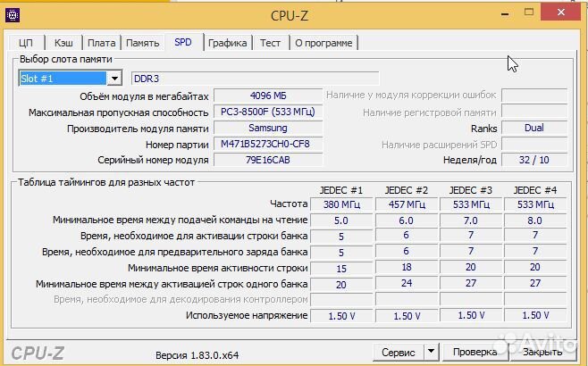588x366 pixels.
Task: Click the Сервис button
Action: tap(399, 352)
